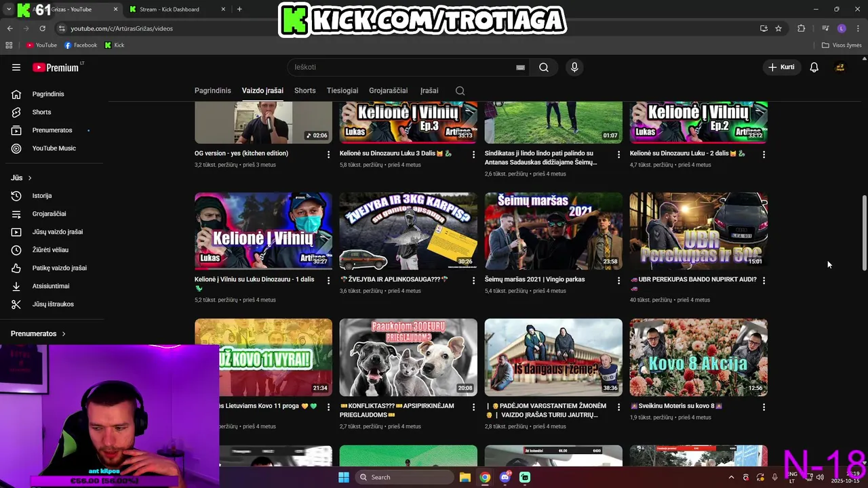
Task: Open the Grojaraščiai channel tab
Action: pos(389,91)
